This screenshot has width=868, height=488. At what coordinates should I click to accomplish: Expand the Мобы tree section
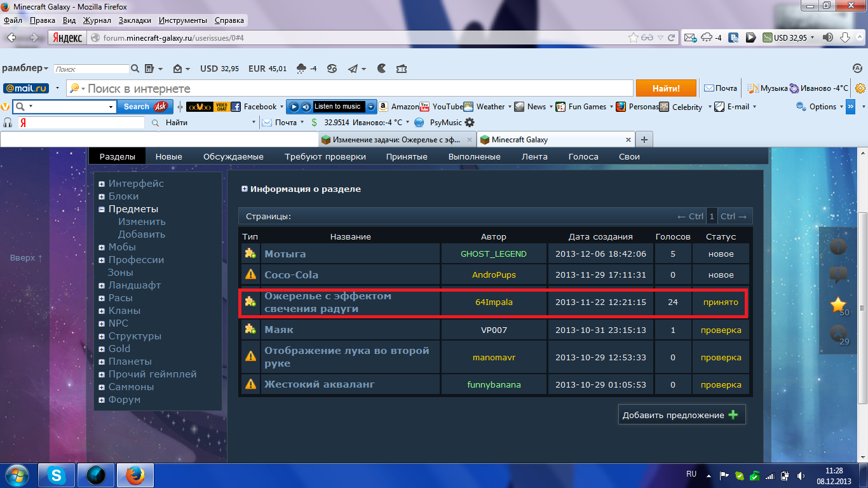click(x=102, y=247)
